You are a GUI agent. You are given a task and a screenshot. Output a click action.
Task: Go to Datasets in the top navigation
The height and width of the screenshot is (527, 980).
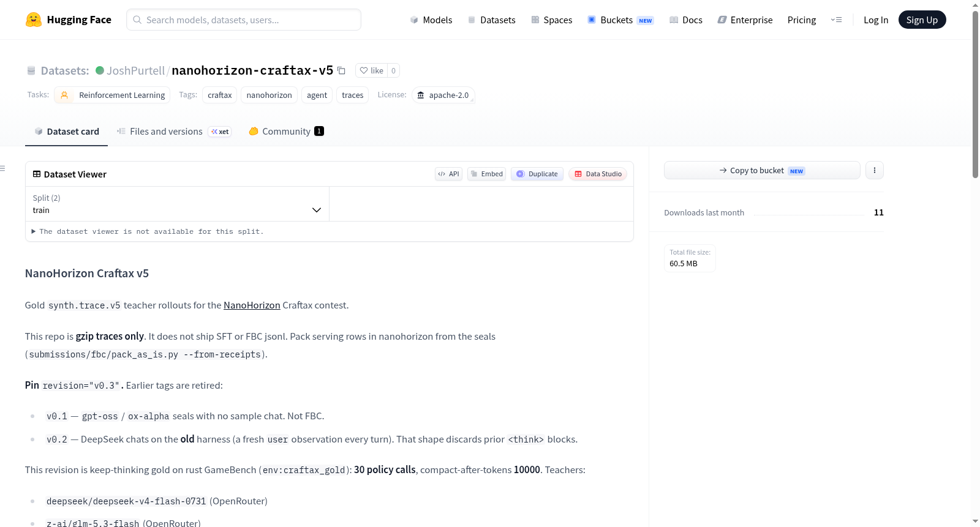492,20
